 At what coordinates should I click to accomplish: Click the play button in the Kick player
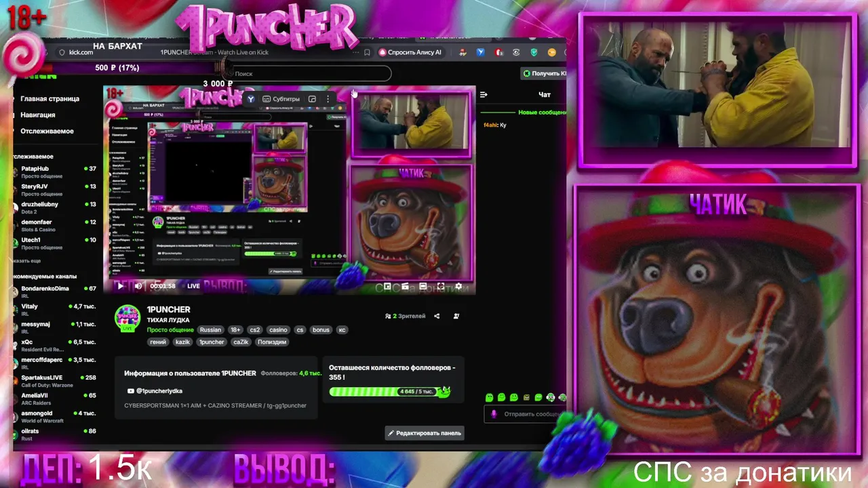coord(121,286)
